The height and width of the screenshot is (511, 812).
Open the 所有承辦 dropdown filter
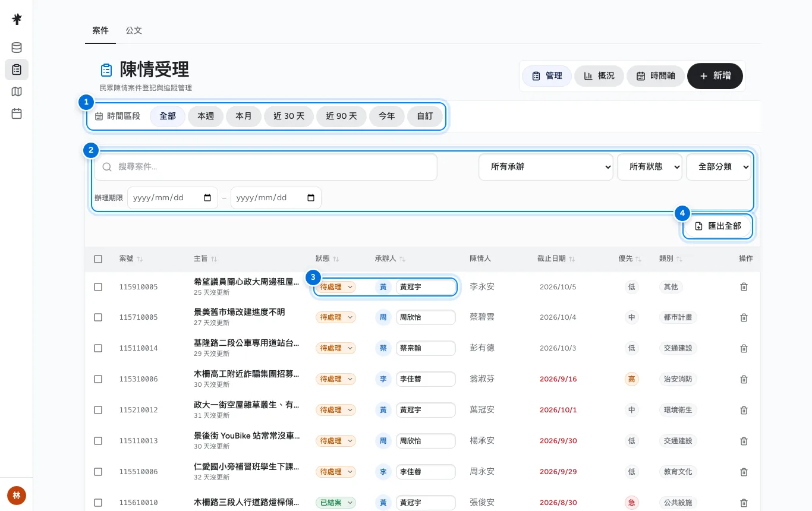pyautogui.click(x=546, y=167)
